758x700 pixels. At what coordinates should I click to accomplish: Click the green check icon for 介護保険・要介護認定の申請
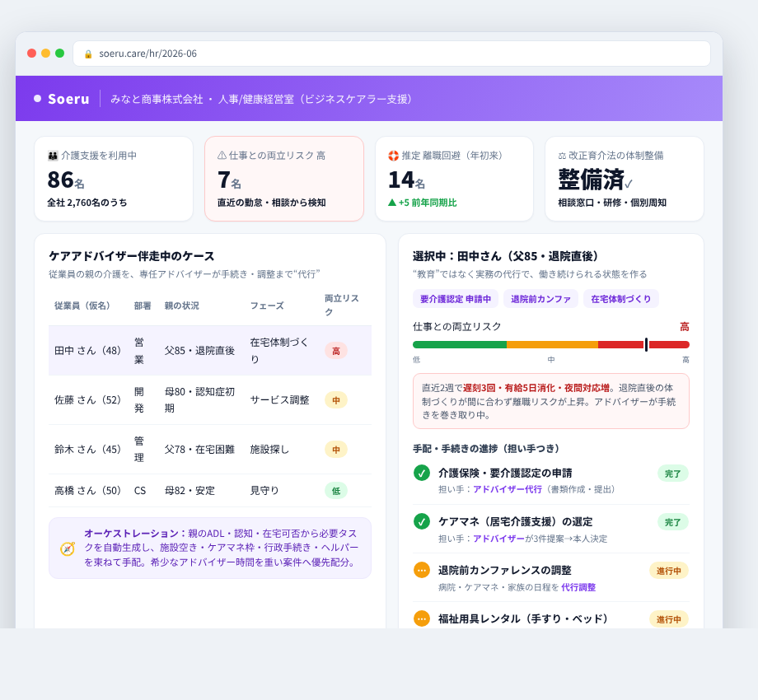[422, 473]
